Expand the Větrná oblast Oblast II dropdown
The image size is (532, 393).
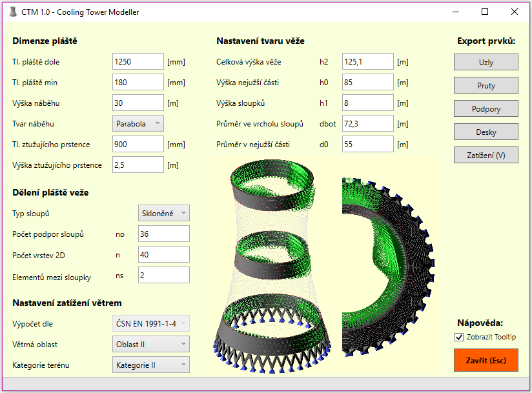point(151,344)
